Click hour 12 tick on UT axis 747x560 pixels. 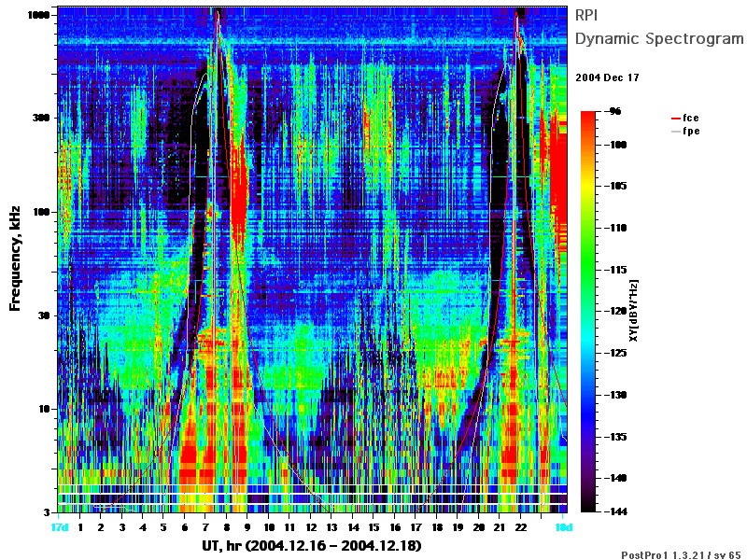tap(311, 527)
